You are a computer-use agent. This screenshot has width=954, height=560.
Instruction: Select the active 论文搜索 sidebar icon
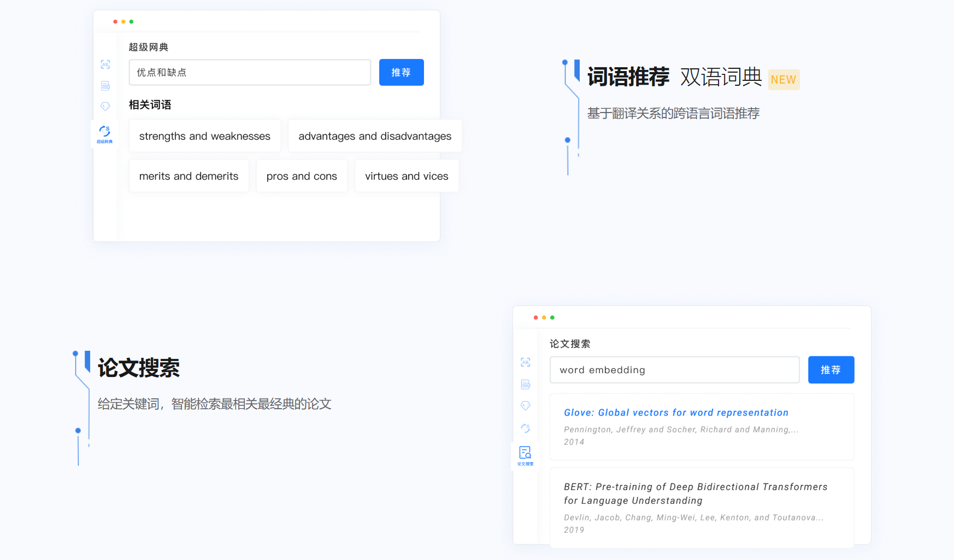click(x=525, y=455)
